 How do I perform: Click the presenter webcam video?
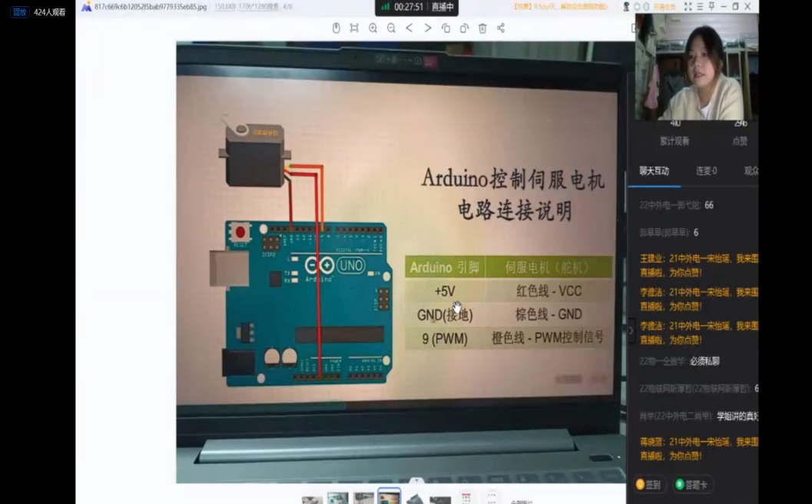coord(697,66)
